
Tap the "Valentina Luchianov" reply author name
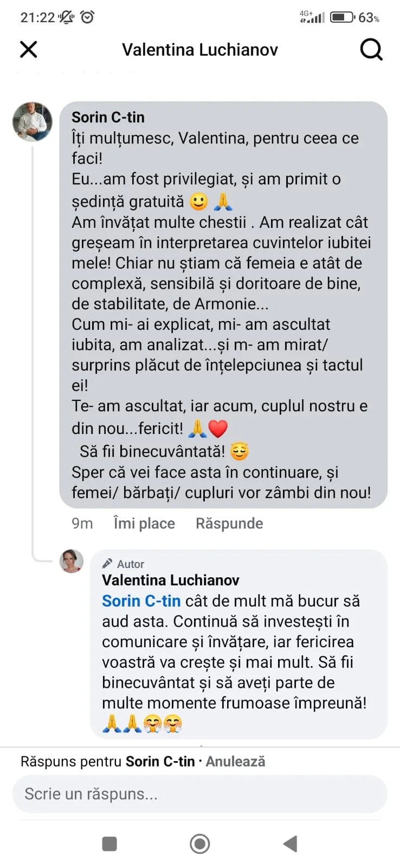click(170, 580)
